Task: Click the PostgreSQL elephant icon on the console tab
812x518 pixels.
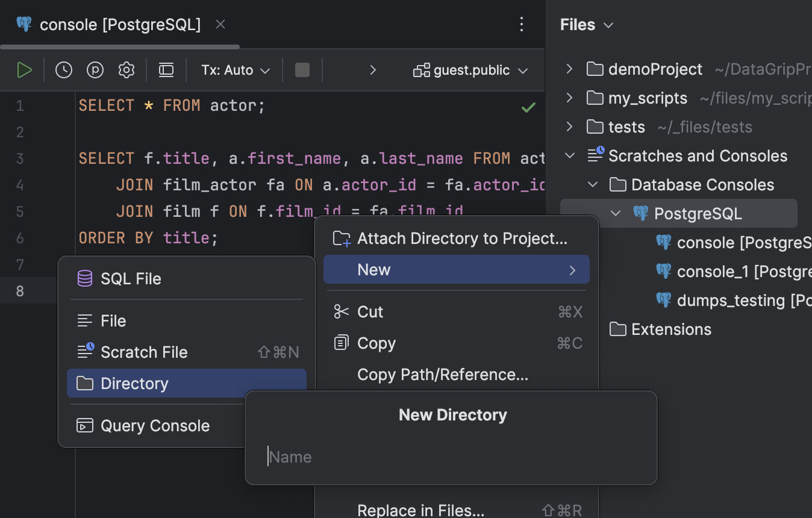Action: [x=23, y=24]
